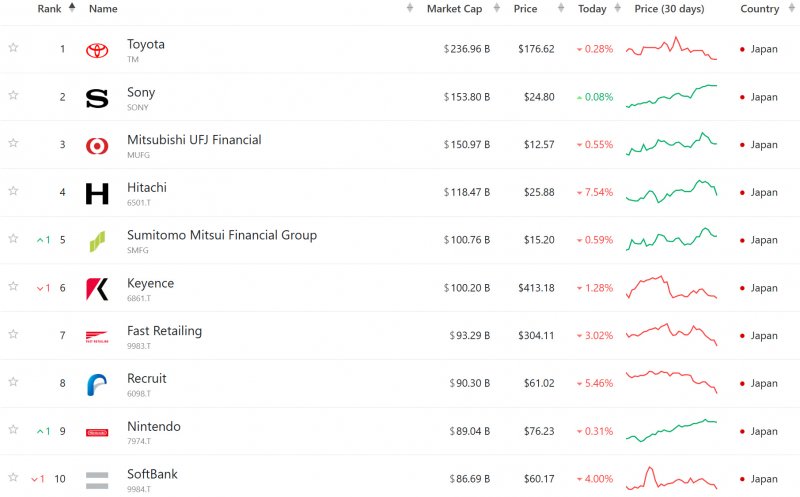
Task: Click Japan country label in Hitachi row
Action: pyautogui.click(x=764, y=192)
